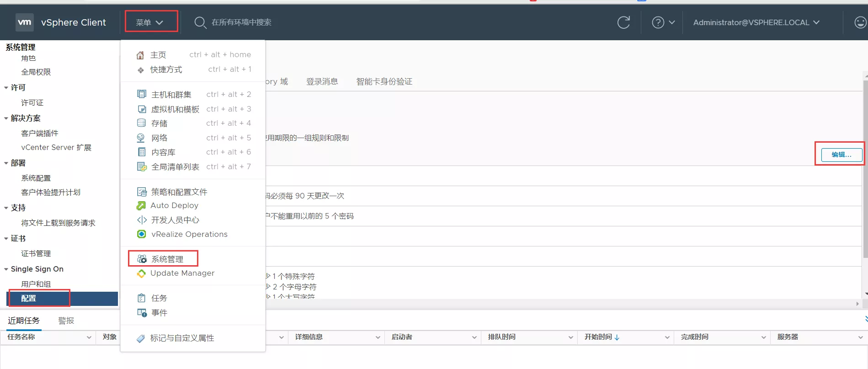Click the vRealize Operations icon
The image size is (868, 369).
coord(142,234)
